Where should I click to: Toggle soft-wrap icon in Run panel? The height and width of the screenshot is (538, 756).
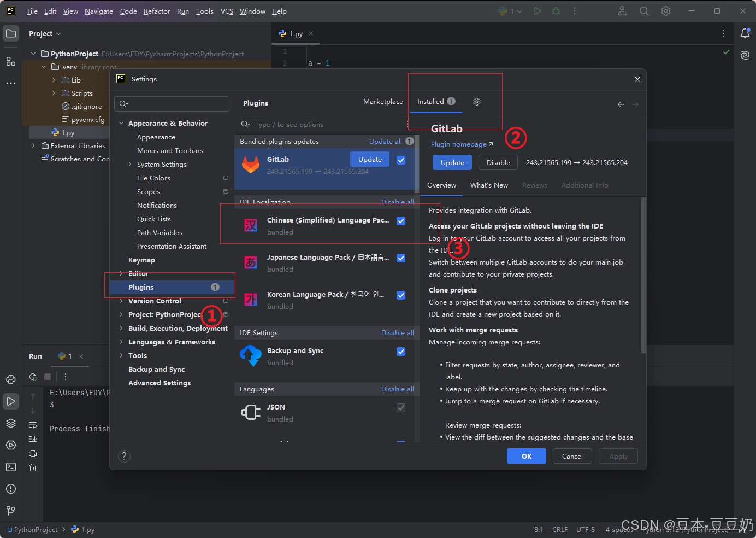coord(33,425)
